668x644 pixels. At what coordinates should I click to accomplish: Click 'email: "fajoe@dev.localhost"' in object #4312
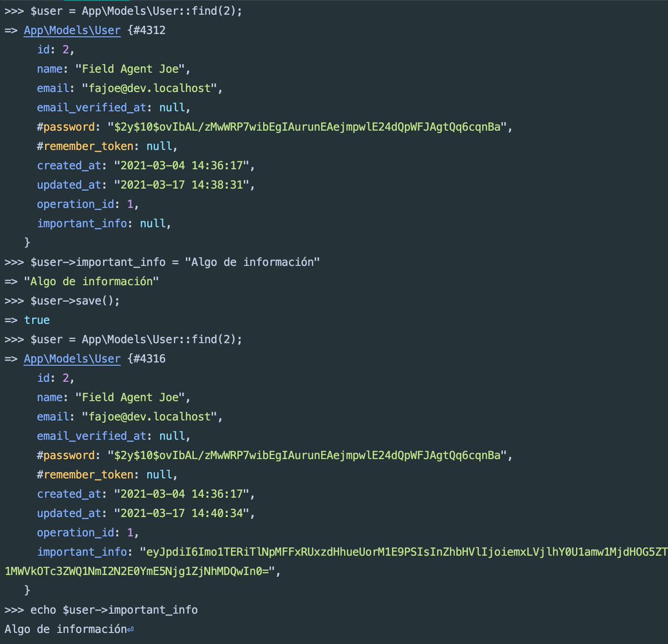point(130,89)
